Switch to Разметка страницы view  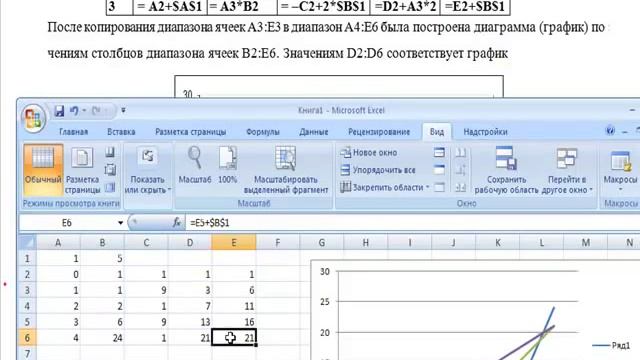pos(82,170)
